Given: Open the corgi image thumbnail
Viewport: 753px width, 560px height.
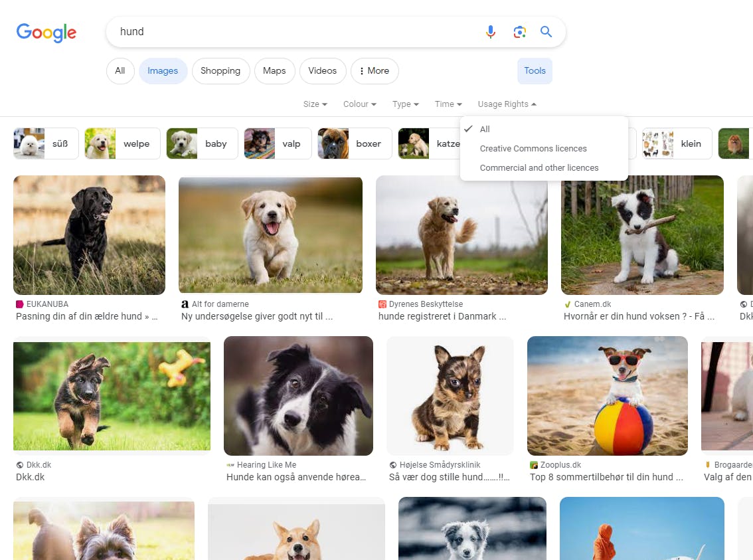Looking at the screenshot, I should click(x=296, y=528).
